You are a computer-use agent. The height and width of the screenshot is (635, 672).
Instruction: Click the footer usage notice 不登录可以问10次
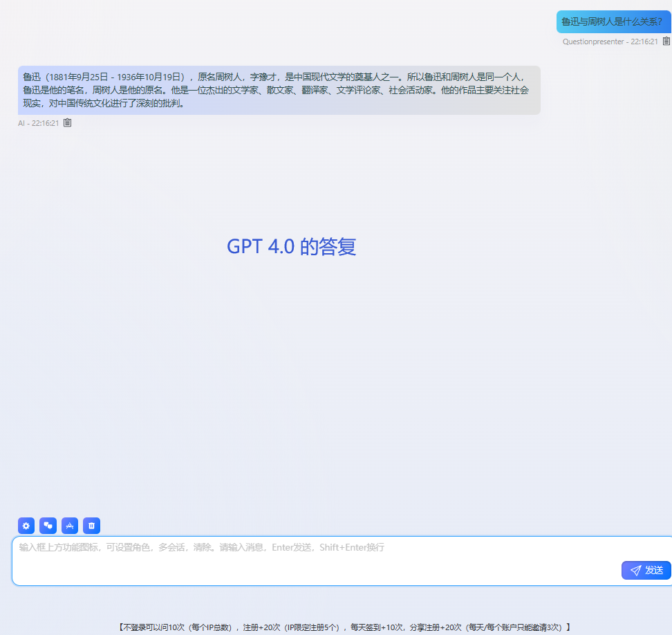pos(344,627)
